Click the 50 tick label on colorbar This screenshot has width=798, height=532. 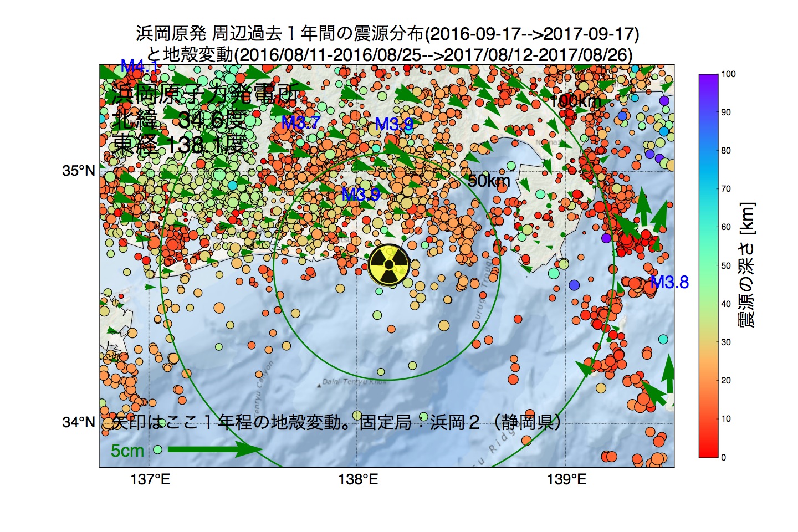[x=725, y=265]
